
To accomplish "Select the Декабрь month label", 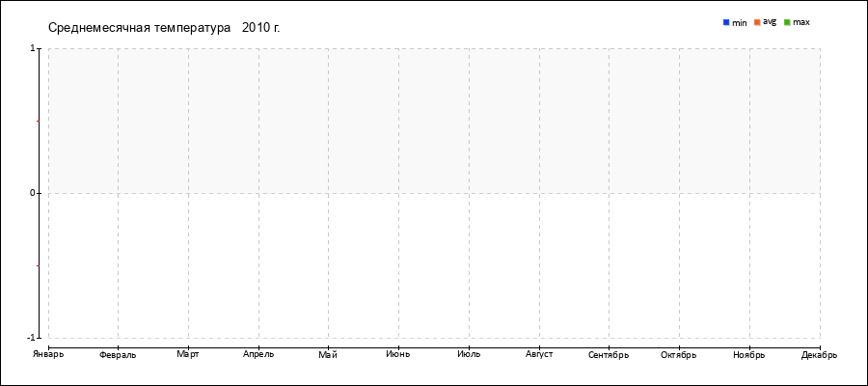I will pos(820,354).
